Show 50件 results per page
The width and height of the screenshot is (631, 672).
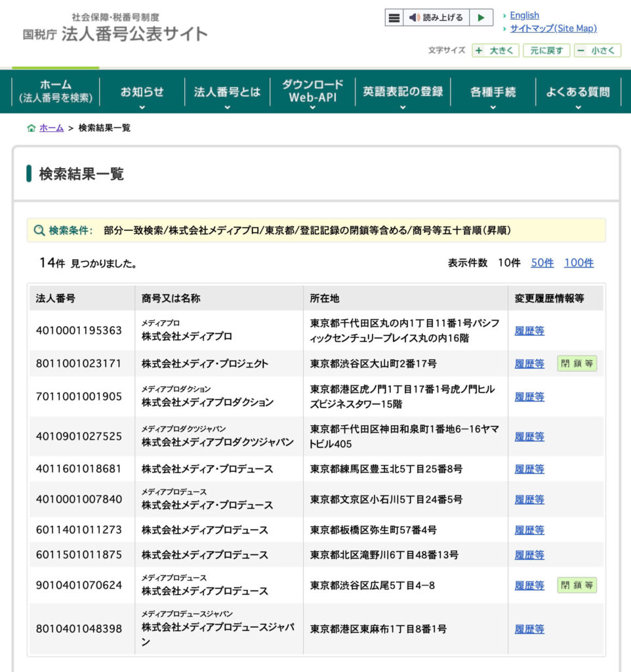542,262
